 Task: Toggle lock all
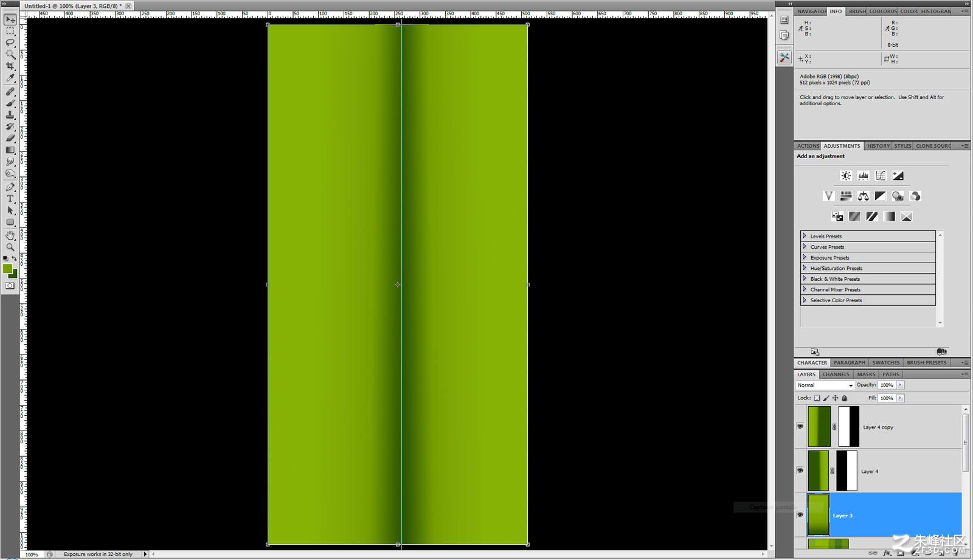point(844,398)
